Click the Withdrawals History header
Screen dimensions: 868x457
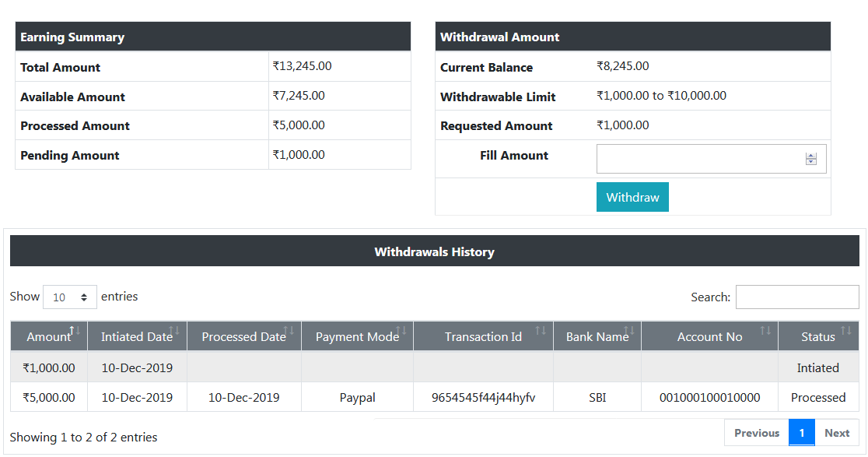(434, 251)
